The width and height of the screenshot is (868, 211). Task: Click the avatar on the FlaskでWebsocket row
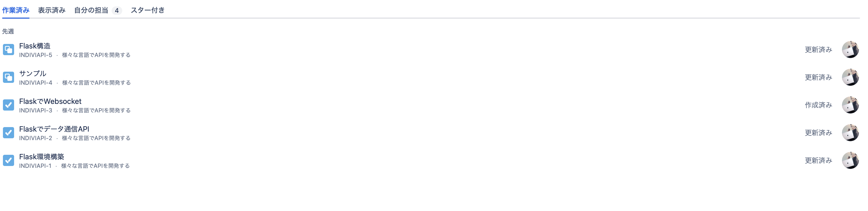pos(850,105)
